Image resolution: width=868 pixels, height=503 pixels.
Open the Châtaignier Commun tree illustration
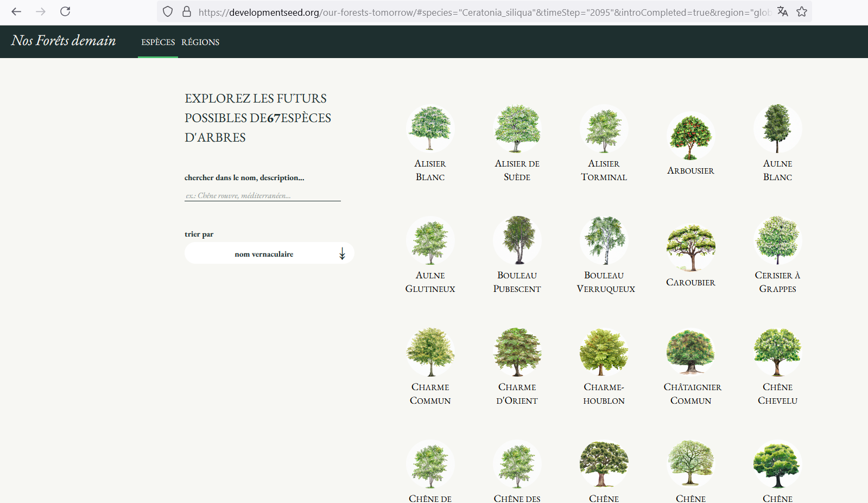691,352
